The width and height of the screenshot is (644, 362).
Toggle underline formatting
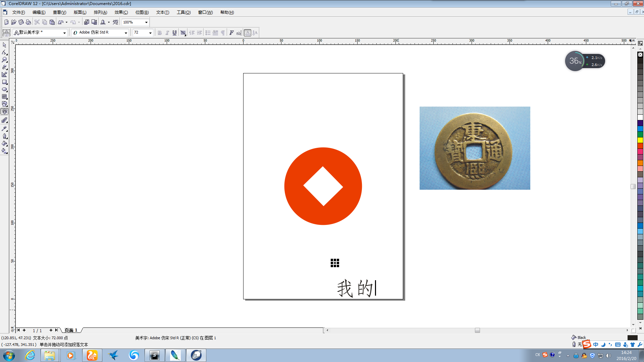174,33
